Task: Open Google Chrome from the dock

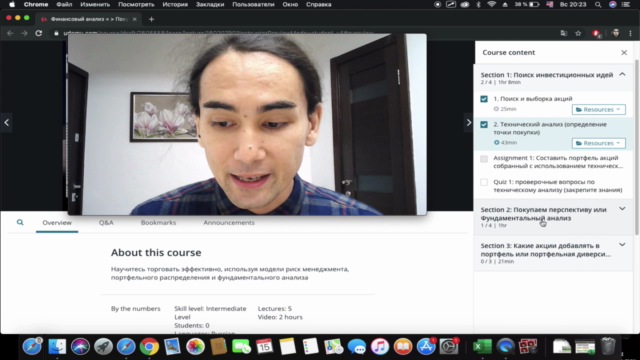Action: (149, 347)
